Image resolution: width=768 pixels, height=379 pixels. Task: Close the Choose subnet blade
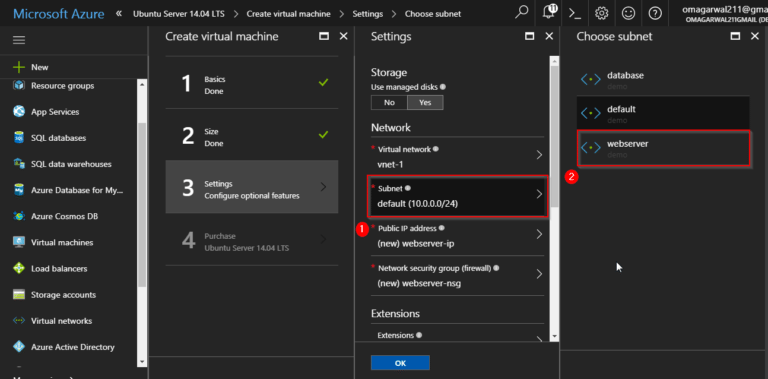coord(755,36)
